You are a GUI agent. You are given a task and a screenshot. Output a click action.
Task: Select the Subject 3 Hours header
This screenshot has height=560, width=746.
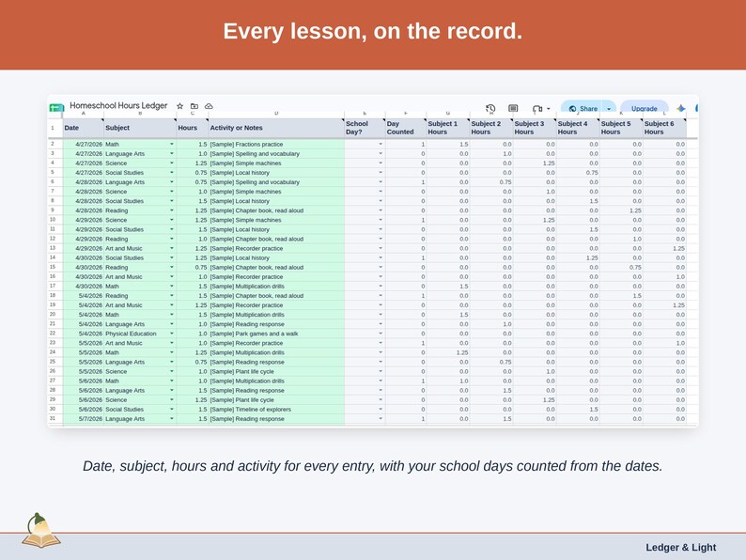pyautogui.click(x=535, y=128)
